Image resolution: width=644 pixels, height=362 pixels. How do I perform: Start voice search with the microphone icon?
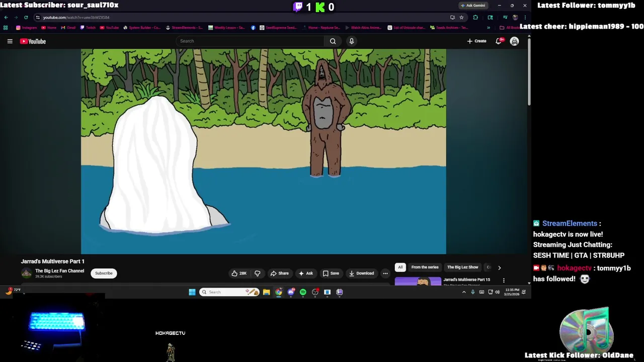352,41
